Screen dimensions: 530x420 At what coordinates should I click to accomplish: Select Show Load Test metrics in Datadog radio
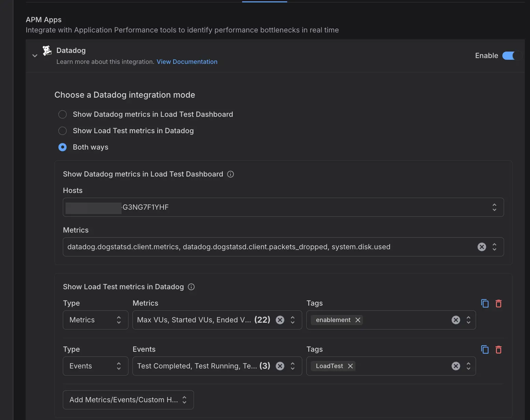62,131
